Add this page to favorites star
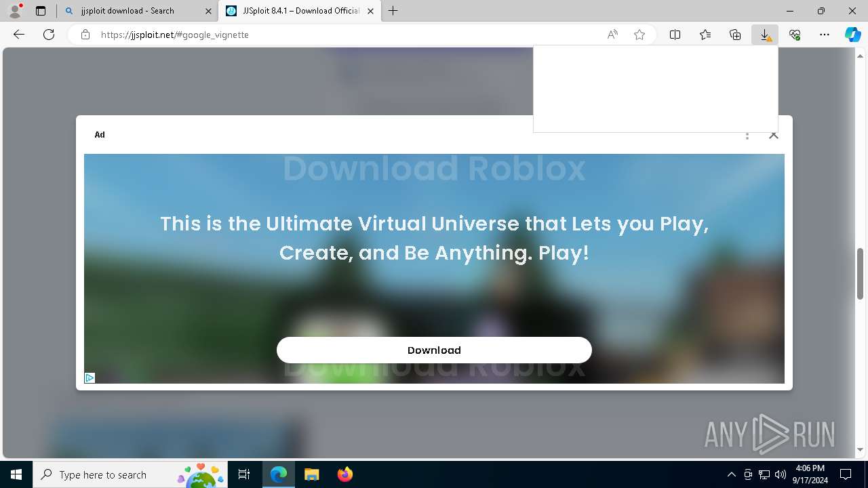The height and width of the screenshot is (488, 868). click(x=639, y=35)
